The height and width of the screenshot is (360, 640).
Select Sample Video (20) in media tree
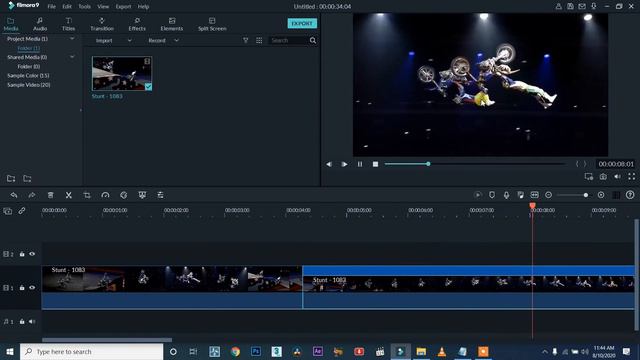click(29, 85)
